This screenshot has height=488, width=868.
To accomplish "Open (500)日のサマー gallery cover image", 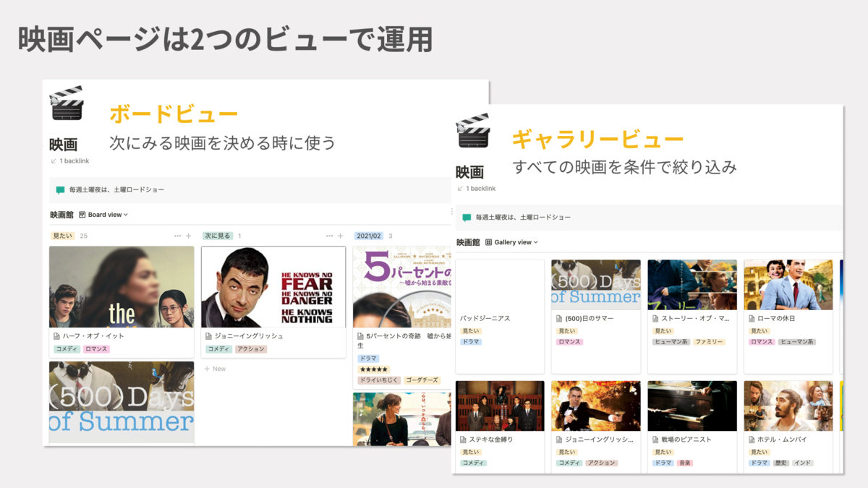I will (596, 285).
